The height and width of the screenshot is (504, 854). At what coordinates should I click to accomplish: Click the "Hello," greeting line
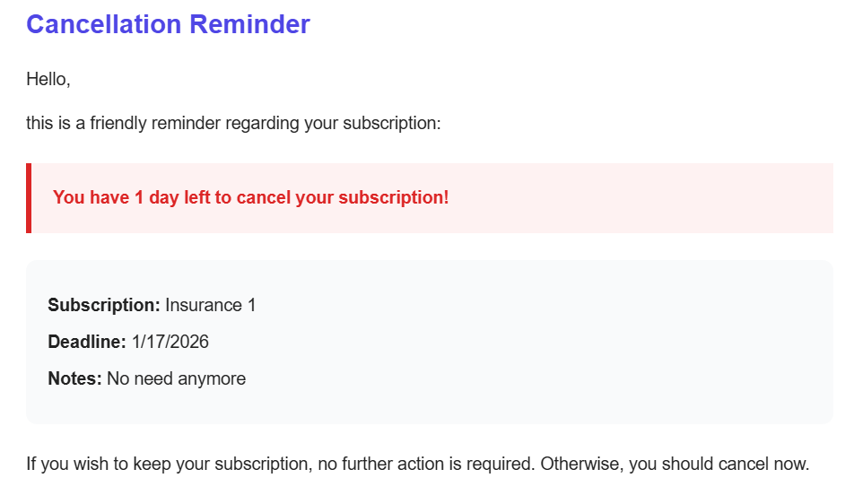(x=48, y=79)
